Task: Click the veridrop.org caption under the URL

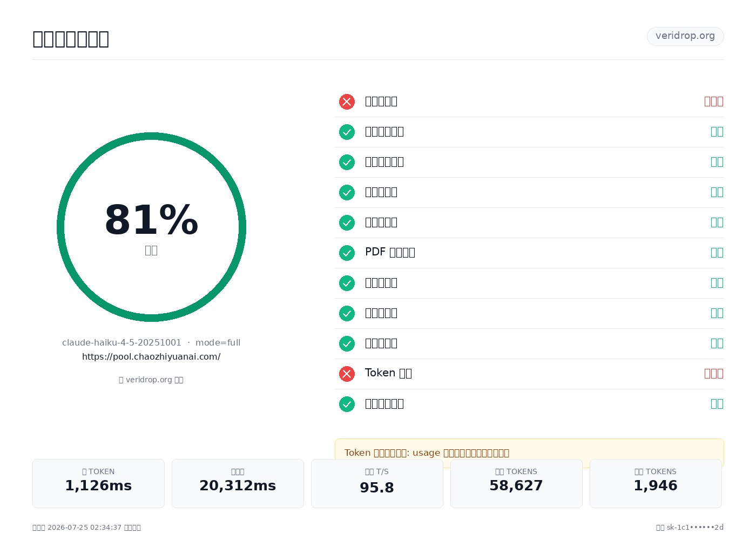Action: (151, 380)
